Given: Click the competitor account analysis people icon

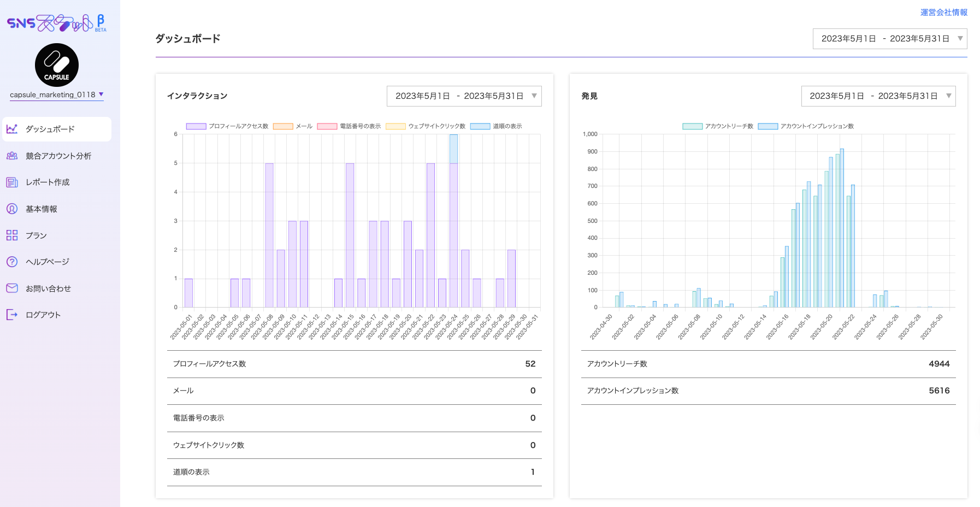Looking at the screenshot, I should tap(12, 156).
